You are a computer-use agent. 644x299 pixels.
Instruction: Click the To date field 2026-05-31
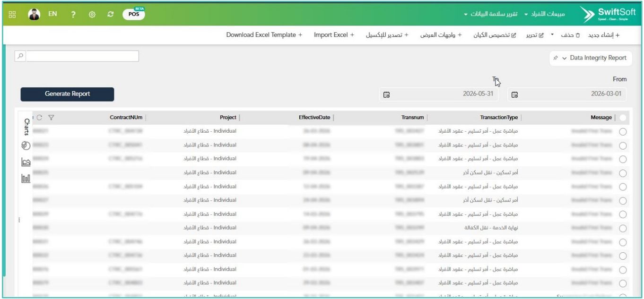(x=440, y=94)
